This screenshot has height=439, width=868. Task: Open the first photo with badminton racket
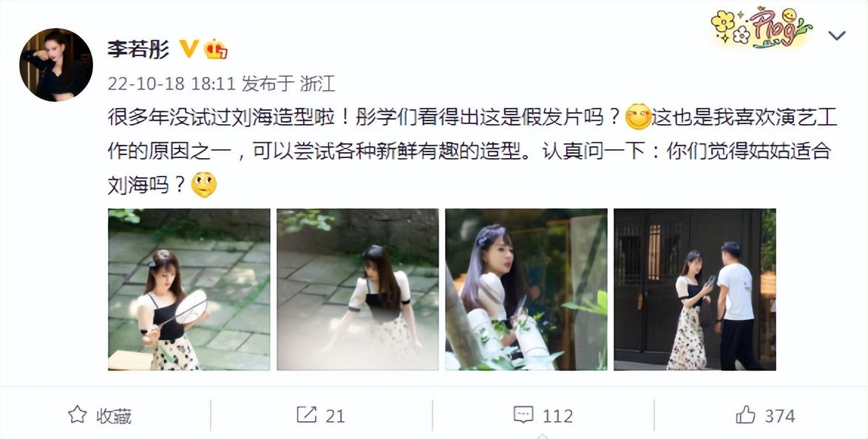[189, 290]
